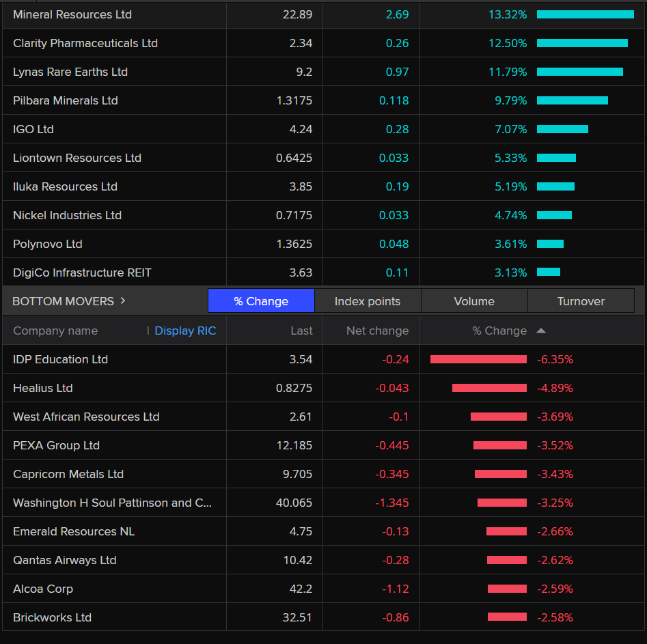The height and width of the screenshot is (644, 647).
Task: Click DigiCo Infrastructure cyan change bar
Action: pos(549,272)
